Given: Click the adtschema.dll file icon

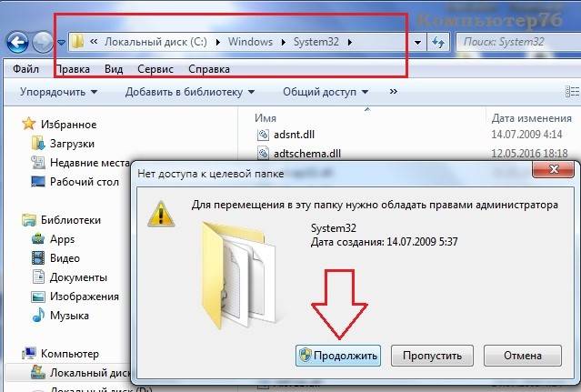Looking at the screenshot, I should (263, 153).
